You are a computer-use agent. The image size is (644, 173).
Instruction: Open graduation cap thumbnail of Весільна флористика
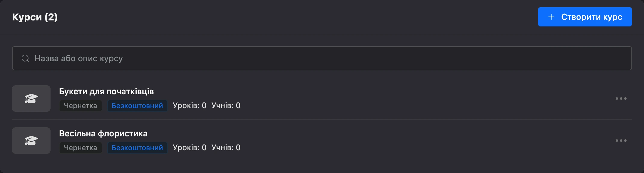[31, 141]
